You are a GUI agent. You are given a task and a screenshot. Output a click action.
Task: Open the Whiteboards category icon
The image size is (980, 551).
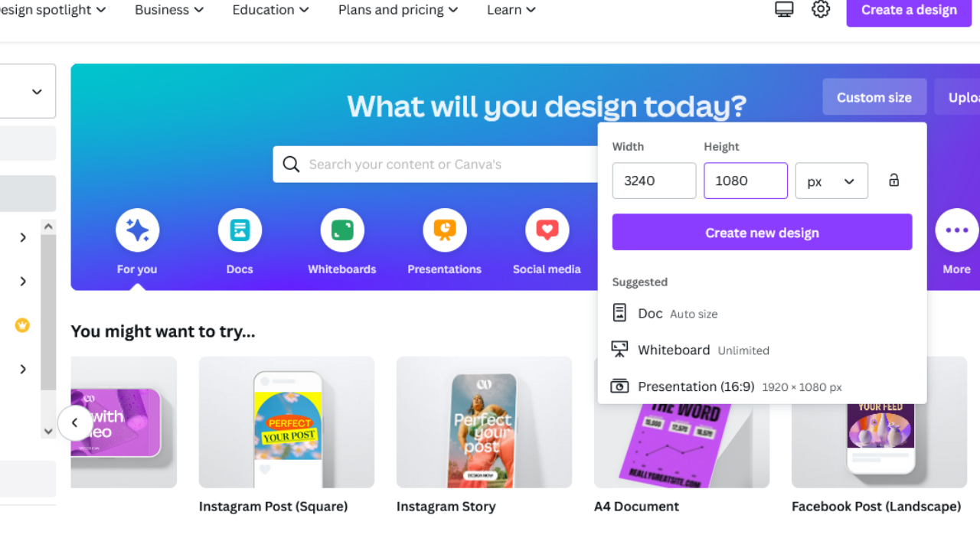342,230
